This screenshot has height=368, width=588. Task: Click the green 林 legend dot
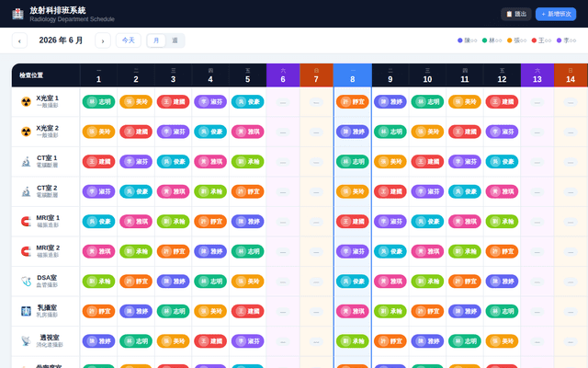tap(484, 40)
